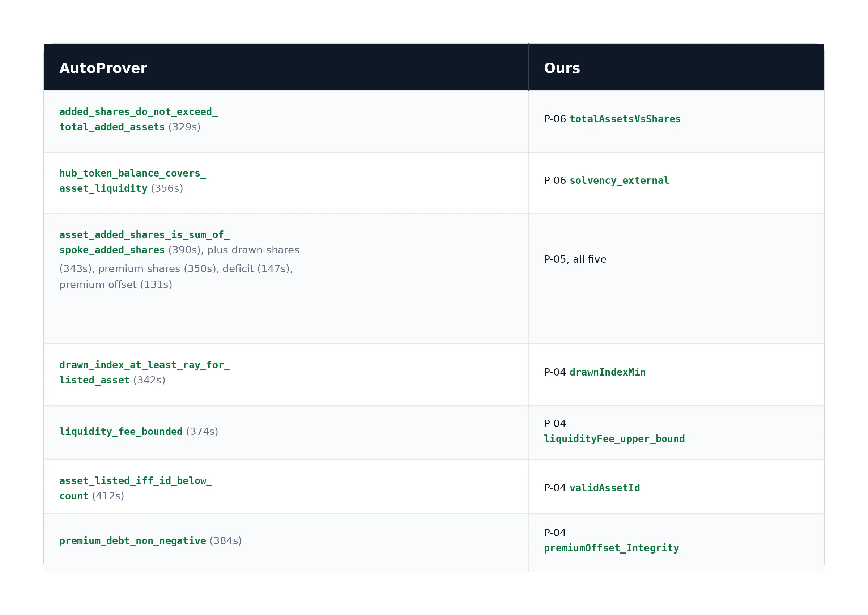Screen dimensions: 868x615
Task: Click the Ours column header
Action: 676,67
